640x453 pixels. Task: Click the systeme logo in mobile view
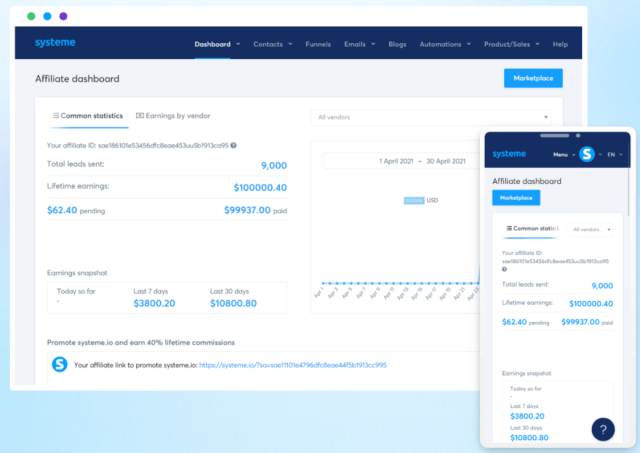(509, 154)
